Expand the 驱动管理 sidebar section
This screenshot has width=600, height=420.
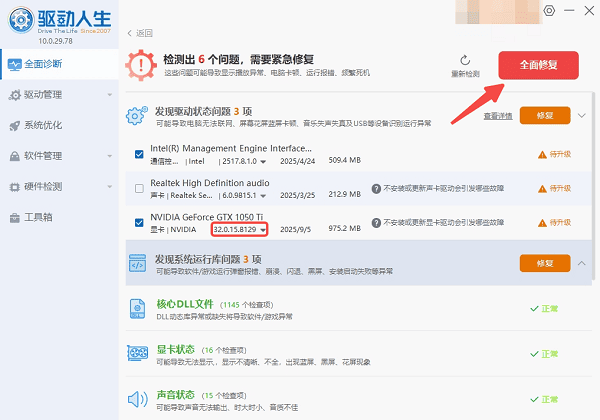(x=60, y=95)
